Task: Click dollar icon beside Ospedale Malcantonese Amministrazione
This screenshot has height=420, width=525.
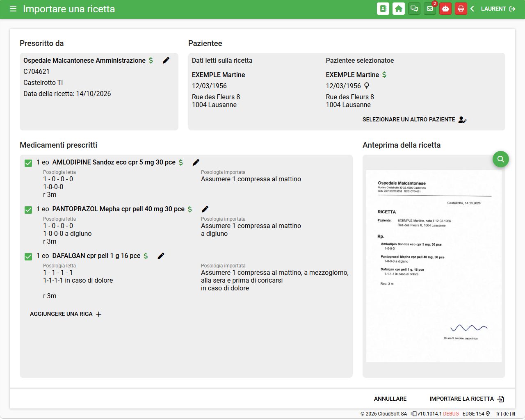Action: [x=151, y=60]
